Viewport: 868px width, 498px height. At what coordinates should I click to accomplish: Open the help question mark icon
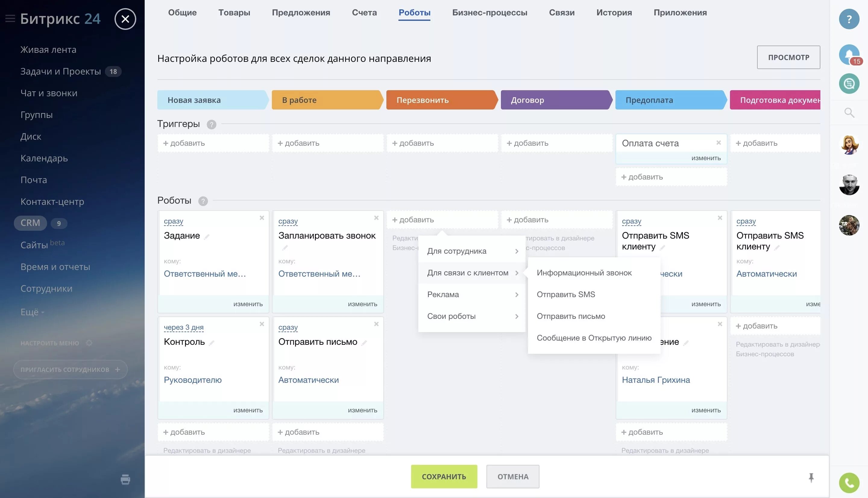(849, 19)
